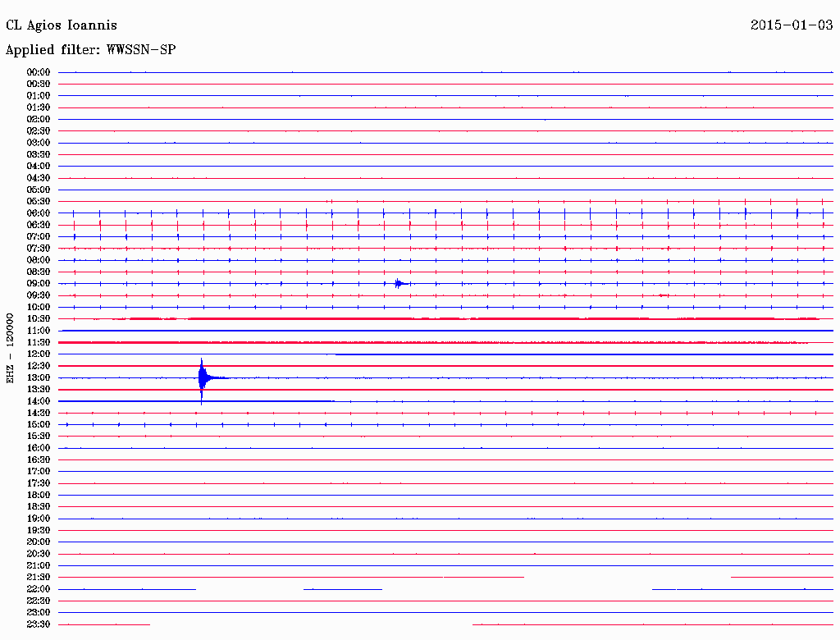This screenshot has height=640, width=840.
Task: Click the 03:00 time label
Action: (39, 143)
